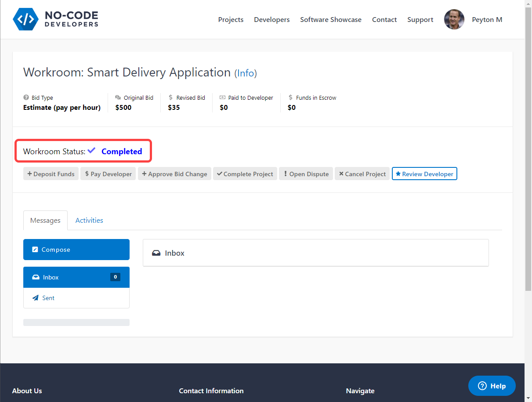
Task: Select the Messages tab
Action: pos(45,221)
